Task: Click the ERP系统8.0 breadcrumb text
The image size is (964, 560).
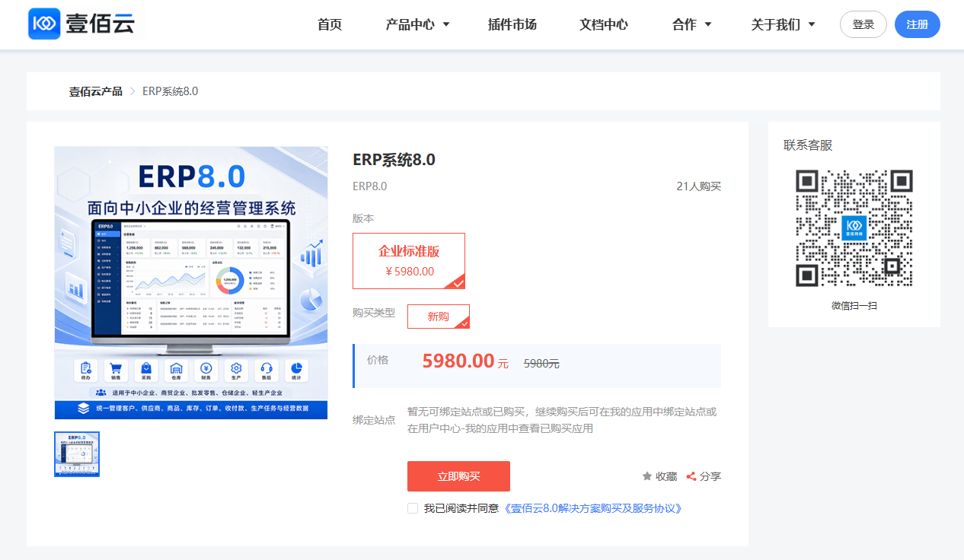Action: (170, 91)
